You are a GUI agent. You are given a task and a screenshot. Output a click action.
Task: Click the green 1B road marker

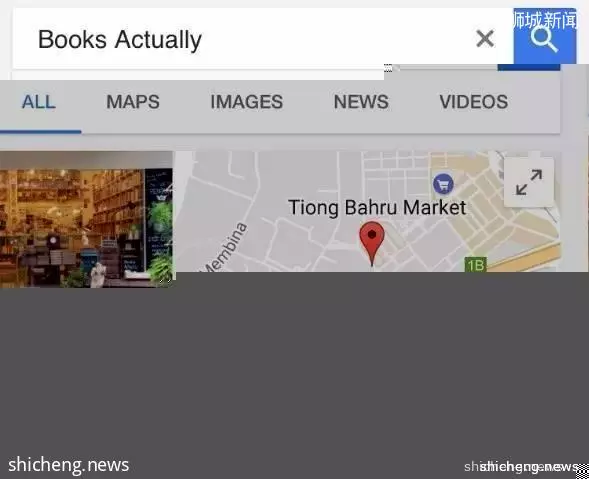click(476, 264)
